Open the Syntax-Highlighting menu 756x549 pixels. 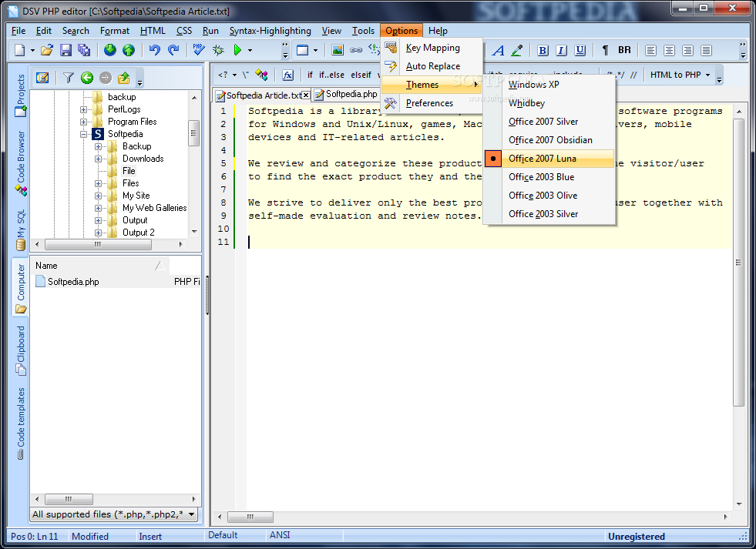(x=270, y=31)
